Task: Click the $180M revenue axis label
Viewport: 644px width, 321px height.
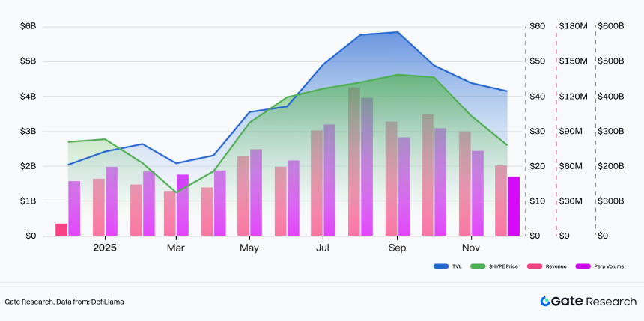Action: [573, 26]
